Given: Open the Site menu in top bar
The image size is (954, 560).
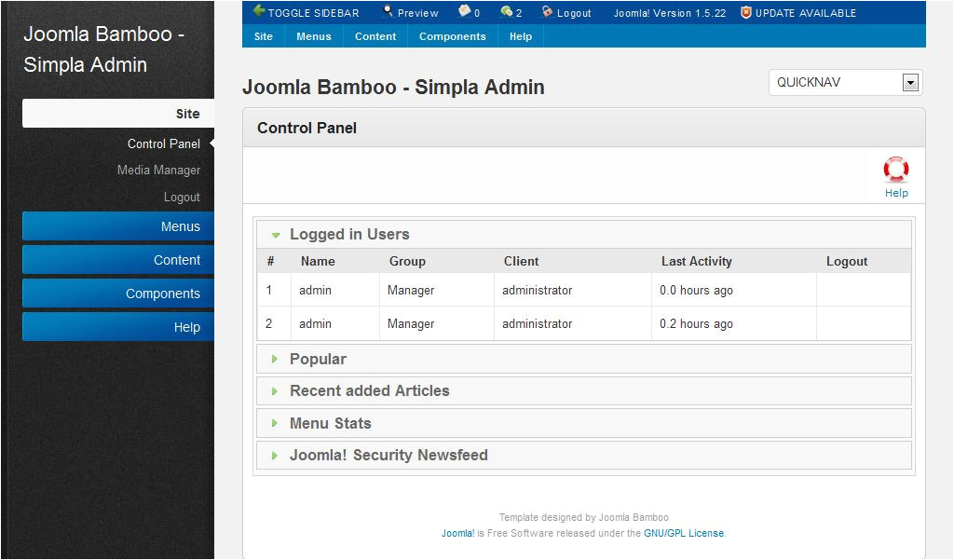Looking at the screenshot, I should (x=264, y=36).
